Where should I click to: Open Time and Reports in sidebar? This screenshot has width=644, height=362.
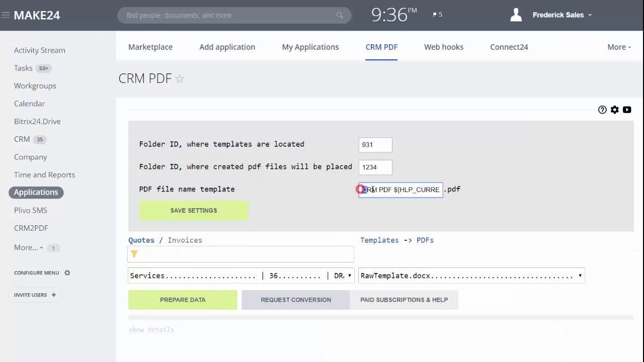[44, 174]
